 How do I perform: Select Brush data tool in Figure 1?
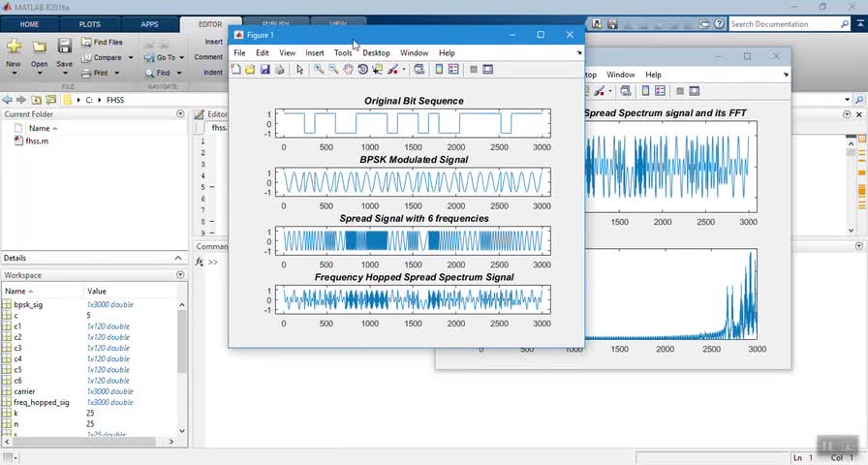point(392,69)
